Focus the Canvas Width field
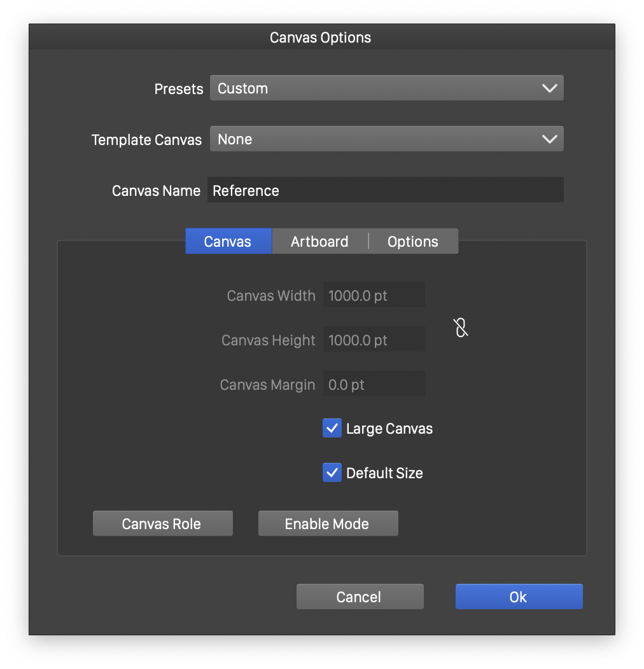This screenshot has height=669, width=644. pyautogui.click(x=374, y=296)
